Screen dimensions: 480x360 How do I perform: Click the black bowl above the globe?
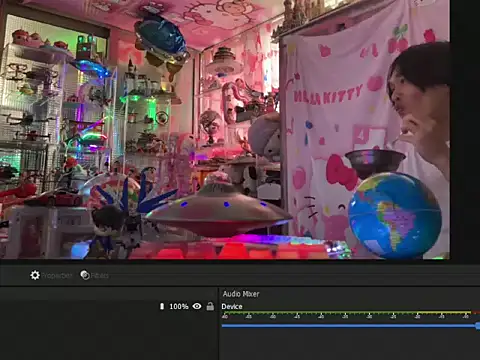(375, 161)
